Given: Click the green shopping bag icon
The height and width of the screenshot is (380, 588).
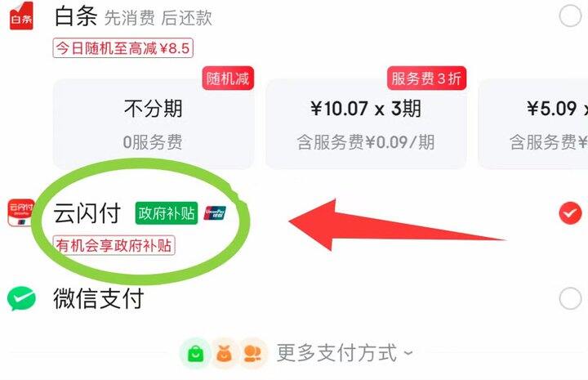Looking at the screenshot, I should 195,353.
